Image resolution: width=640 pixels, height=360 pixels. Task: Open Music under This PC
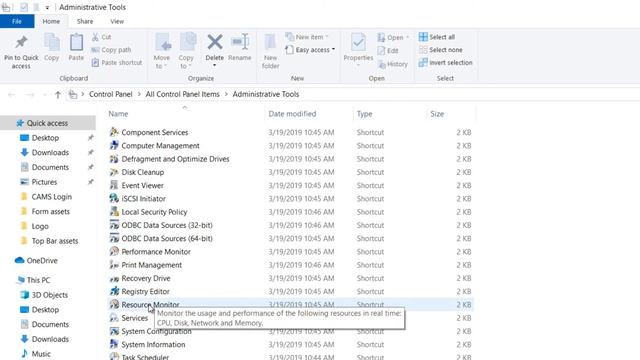point(41,353)
